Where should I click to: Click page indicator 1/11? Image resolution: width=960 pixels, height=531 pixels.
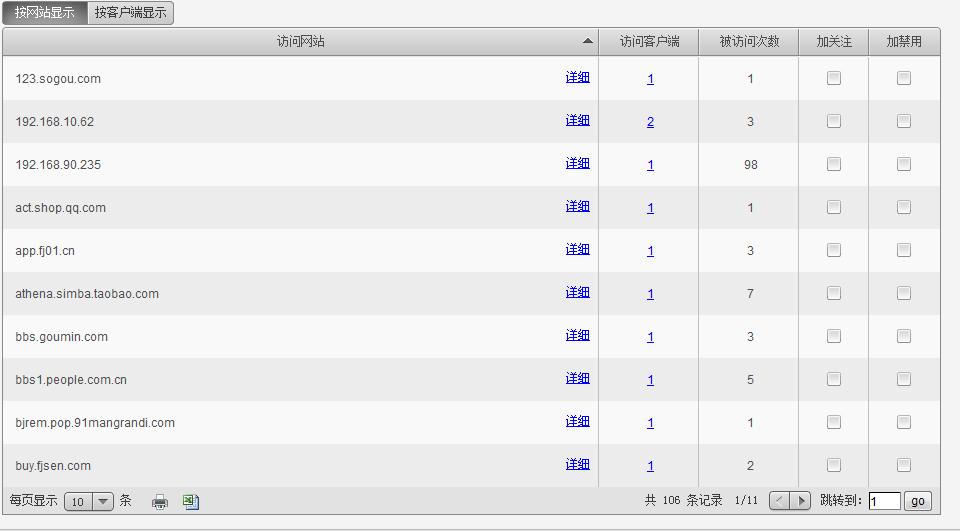click(x=746, y=500)
